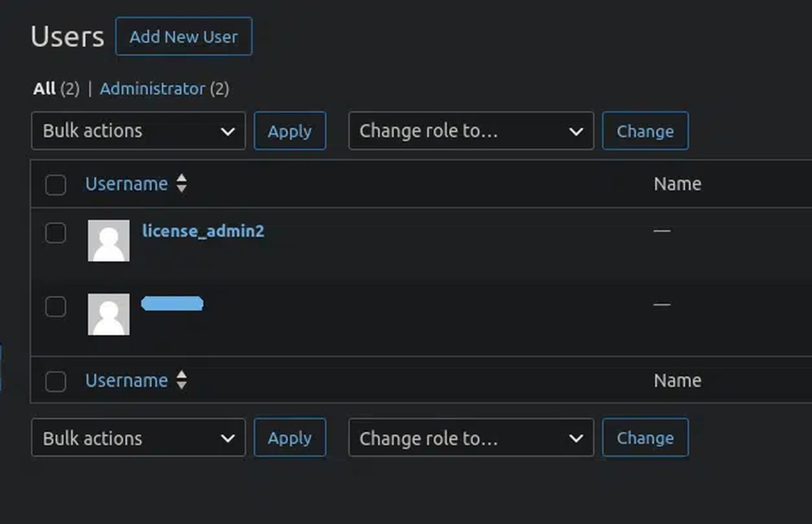Screen dimensions: 812x524
Task: Click the license_admin2 username link
Action: pos(203,231)
